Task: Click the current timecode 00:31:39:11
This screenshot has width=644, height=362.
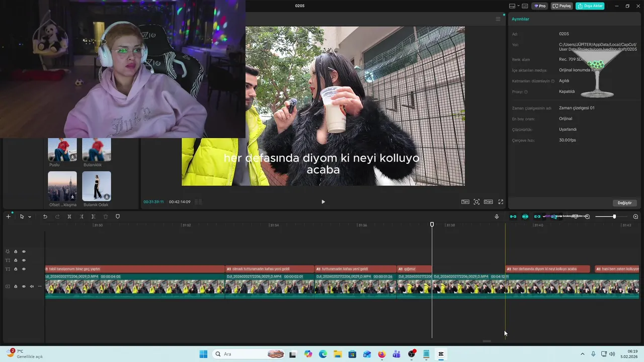Action: [x=153, y=202]
